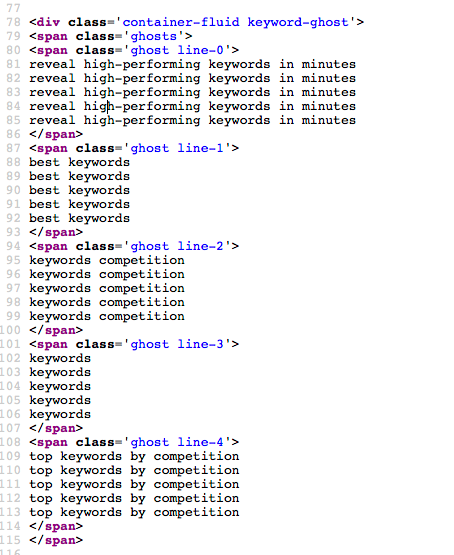Place cursor in 'container-fluid keyword-ghost' class value

coord(235,22)
